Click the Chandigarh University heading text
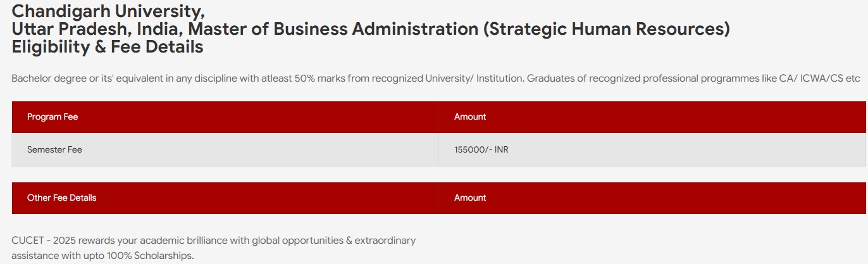The image size is (868, 264). point(108,11)
